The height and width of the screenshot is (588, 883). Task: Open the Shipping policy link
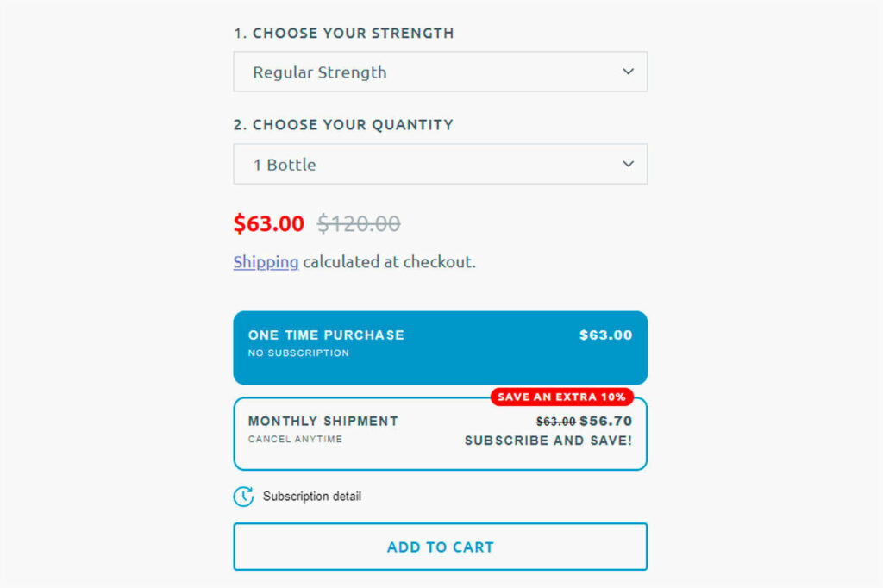(x=266, y=262)
